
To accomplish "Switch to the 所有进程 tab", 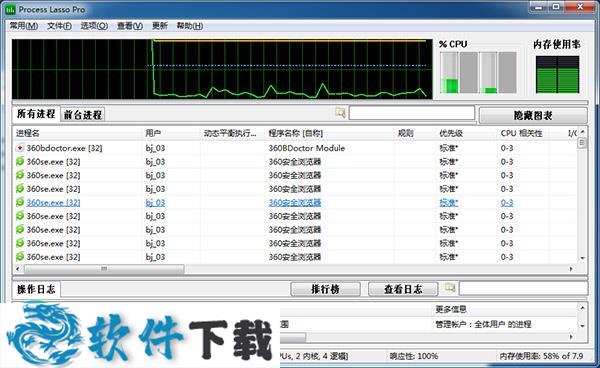I will (x=36, y=114).
